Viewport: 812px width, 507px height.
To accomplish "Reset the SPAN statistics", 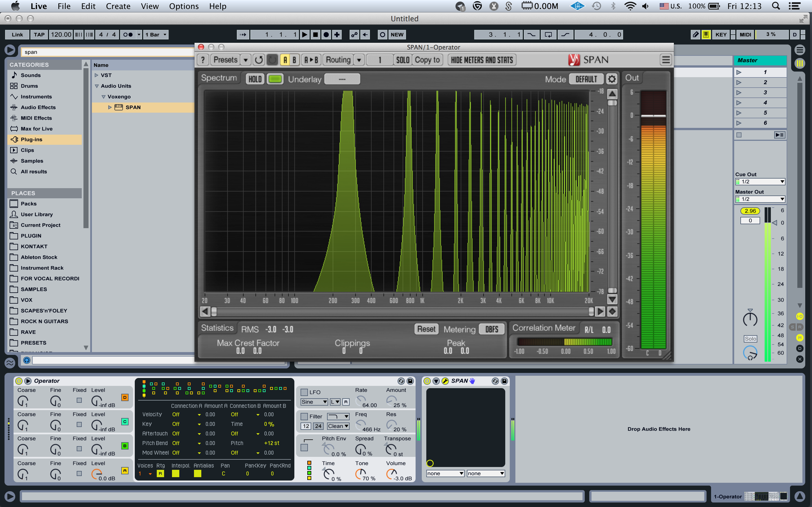I will coord(426,329).
